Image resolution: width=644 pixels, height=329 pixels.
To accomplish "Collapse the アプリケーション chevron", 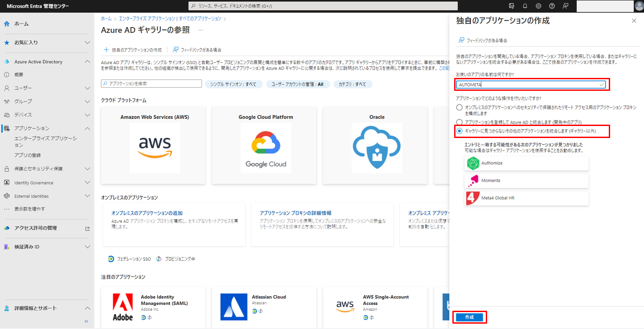I will coord(87,128).
